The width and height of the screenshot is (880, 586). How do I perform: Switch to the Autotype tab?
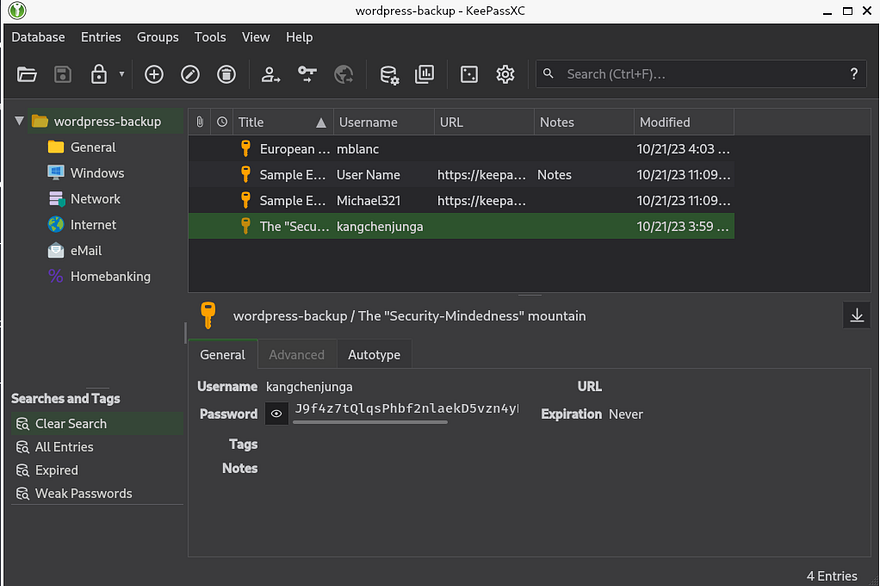(373, 355)
